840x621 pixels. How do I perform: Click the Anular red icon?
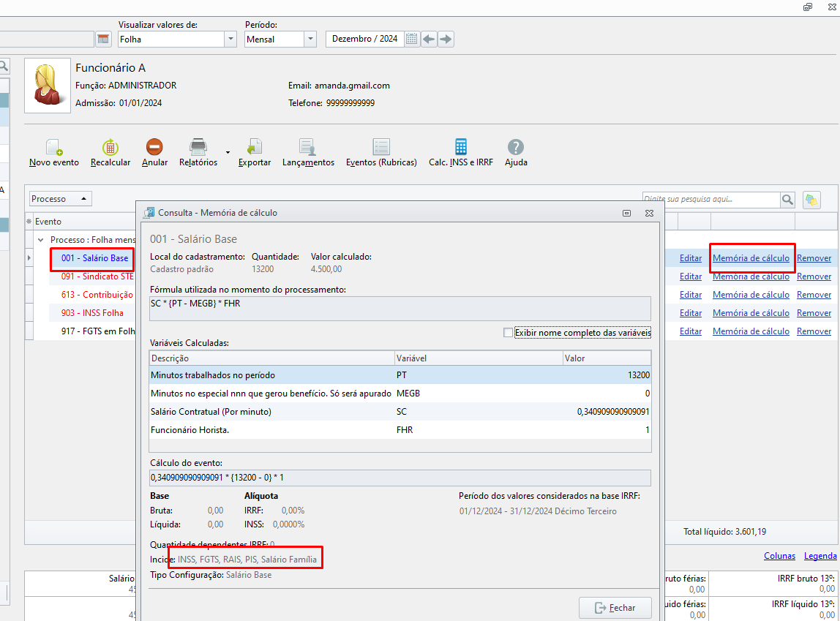[x=154, y=147]
